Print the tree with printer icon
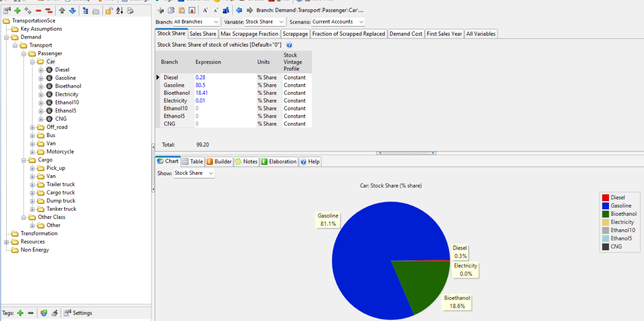This screenshot has width=644, height=321. point(130,11)
